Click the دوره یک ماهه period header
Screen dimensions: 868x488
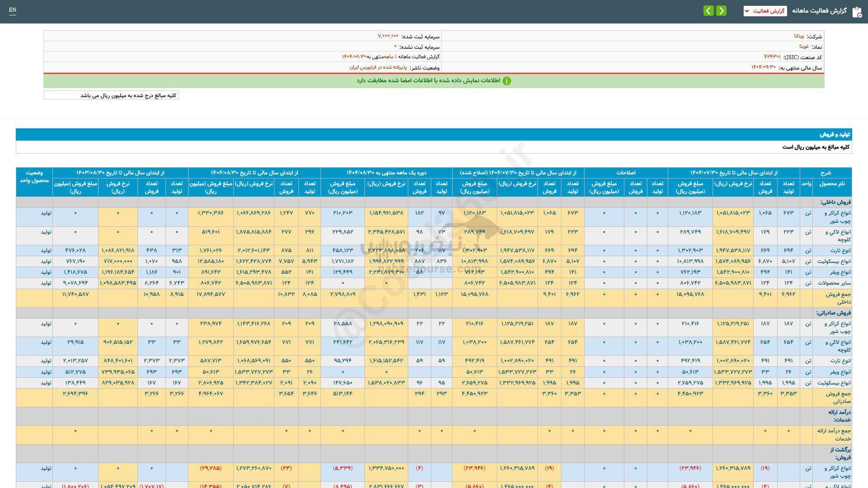click(386, 173)
